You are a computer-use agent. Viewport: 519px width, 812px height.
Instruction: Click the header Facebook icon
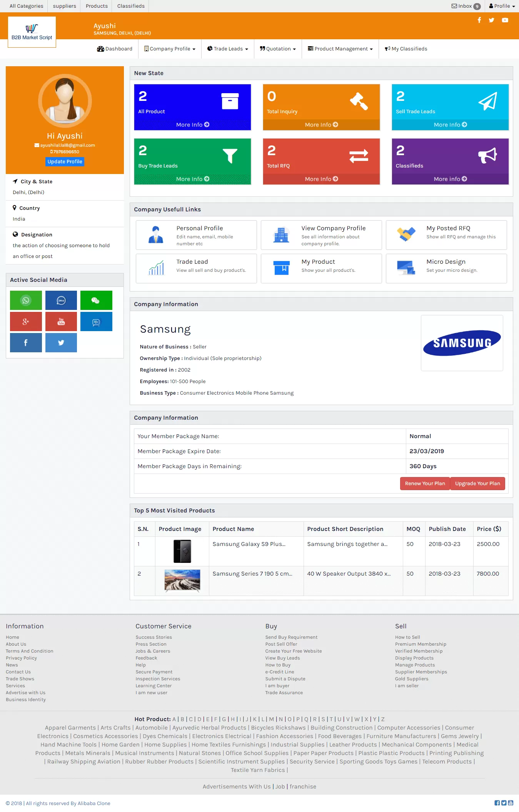(479, 20)
